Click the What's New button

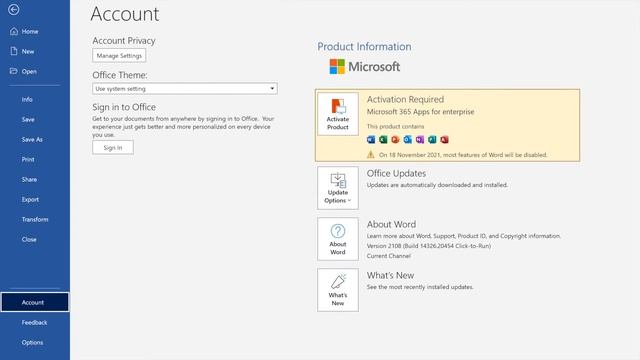[x=338, y=290]
